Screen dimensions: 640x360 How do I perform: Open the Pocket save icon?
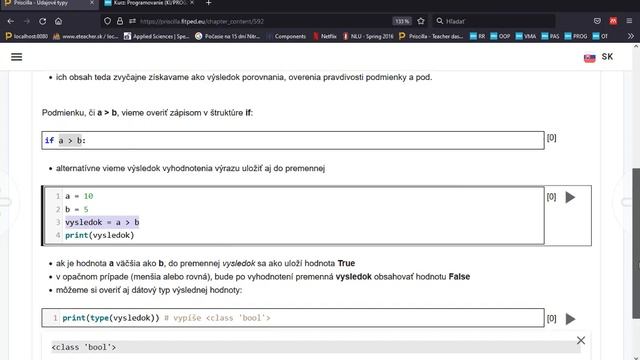[x=597, y=21]
